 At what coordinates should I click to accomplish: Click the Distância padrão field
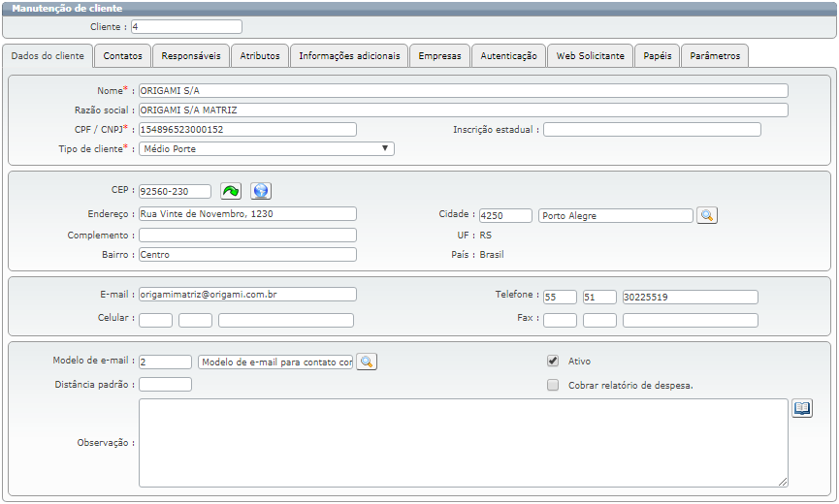(x=165, y=384)
